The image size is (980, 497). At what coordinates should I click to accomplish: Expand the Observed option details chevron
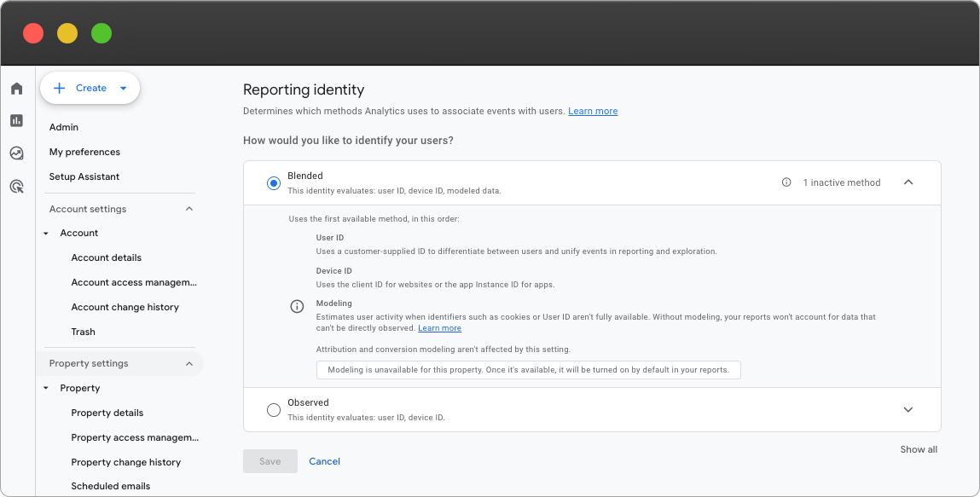click(x=908, y=409)
